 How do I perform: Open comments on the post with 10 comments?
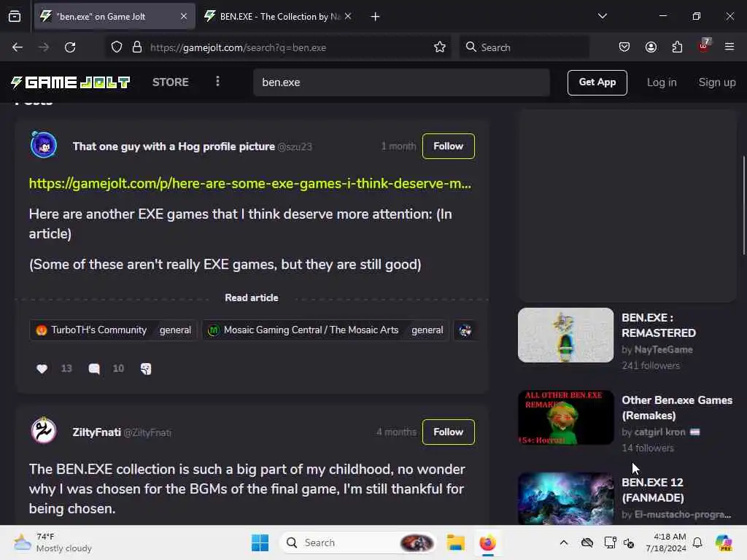coord(94,368)
